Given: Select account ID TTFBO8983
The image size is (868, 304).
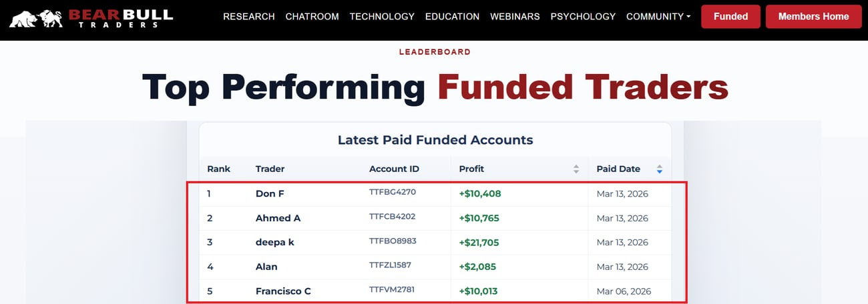Looking at the screenshot, I should tap(393, 241).
